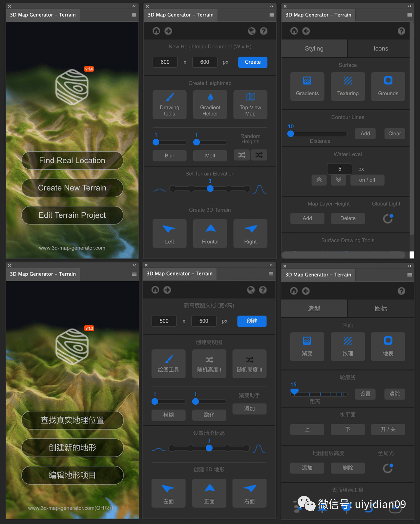Click blue 创建 button
Screen dimensions: 420x524
[252, 321]
